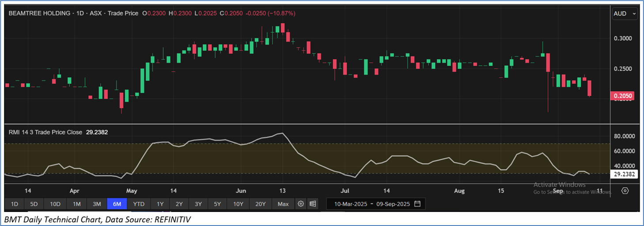Open the timeframe settings gear icon
Viewport: 644px width, 226px height.
point(301,204)
